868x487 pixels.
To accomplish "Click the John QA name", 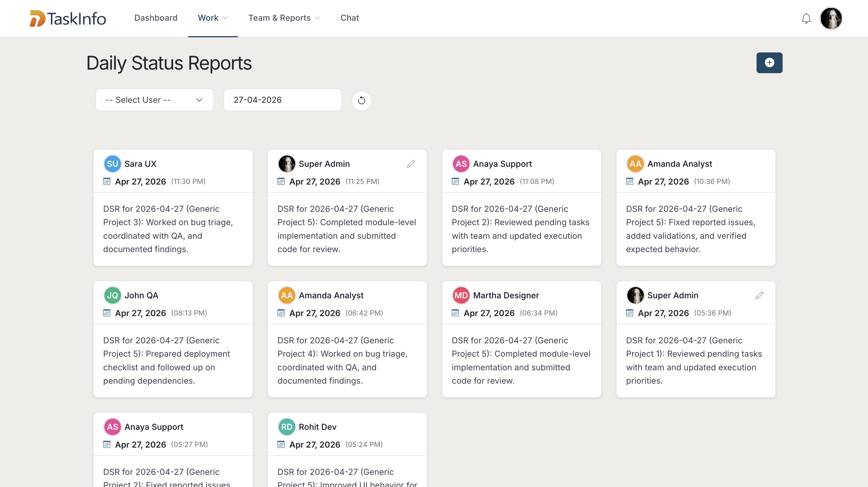I will [141, 295].
